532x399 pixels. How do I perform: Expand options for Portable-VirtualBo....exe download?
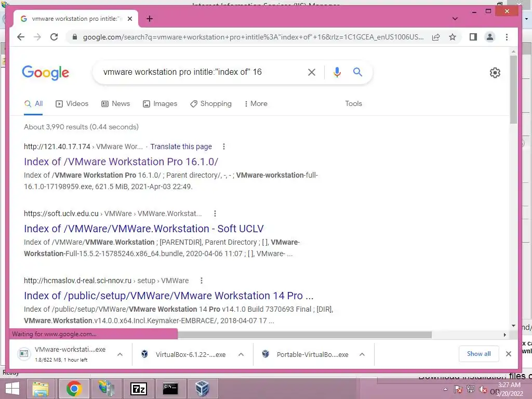[x=362, y=354]
